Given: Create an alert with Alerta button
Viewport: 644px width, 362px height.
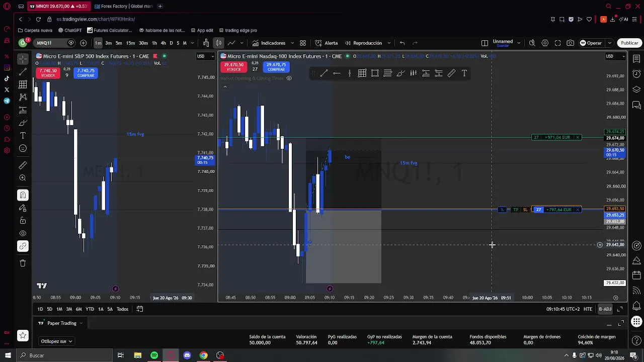Looking at the screenshot, I should [x=327, y=43].
